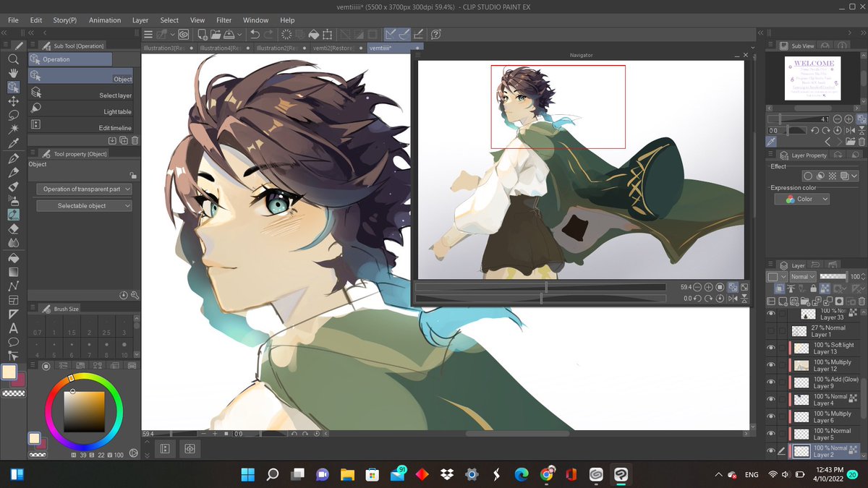Click the Undo arrow in command bar
Viewport: 868px width, 488px height.
(x=255, y=34)
